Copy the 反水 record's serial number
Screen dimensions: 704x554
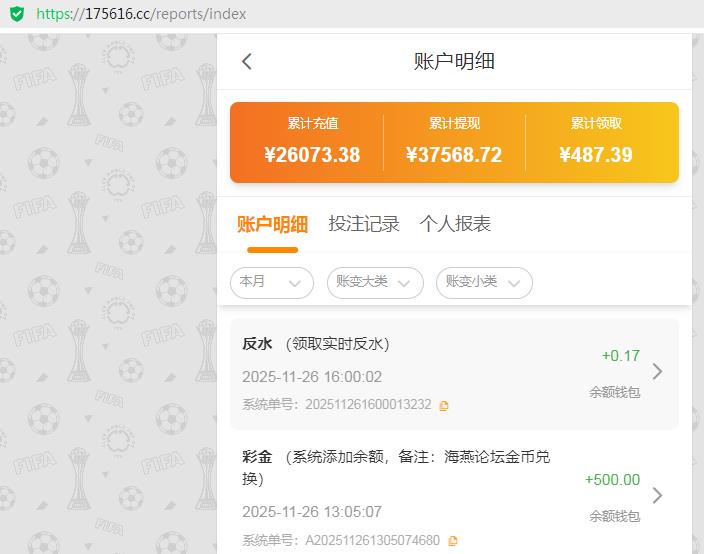point(444,405)
